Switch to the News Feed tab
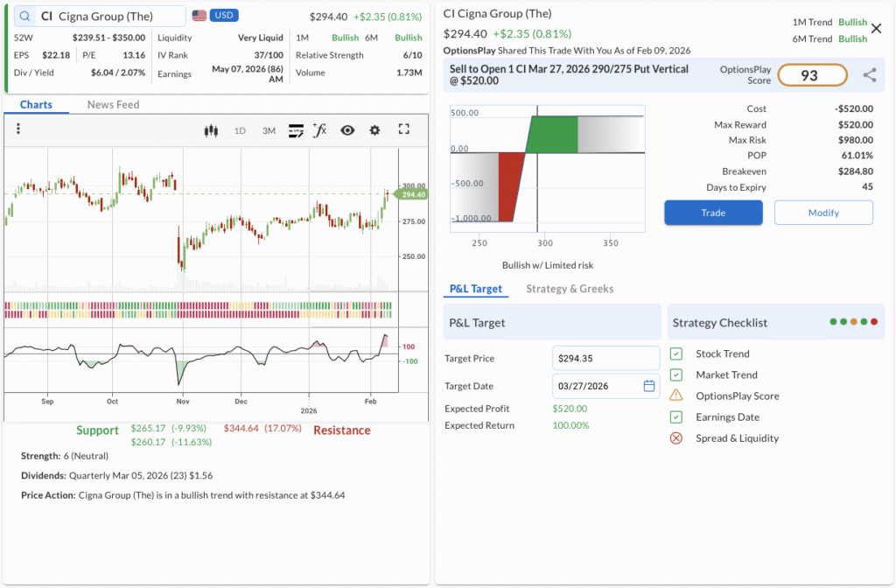Image resolution: width=896 pixels, height=588 pixels. [x=113, y=104]
